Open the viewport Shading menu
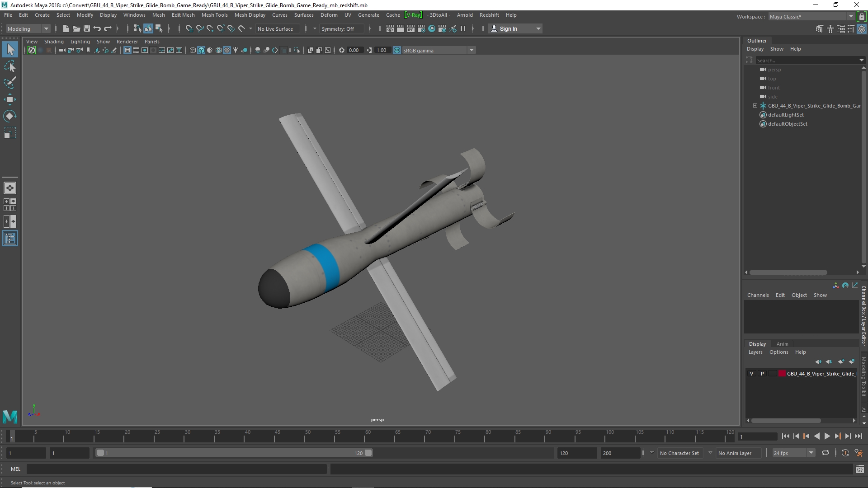 [x=54, y=42]
